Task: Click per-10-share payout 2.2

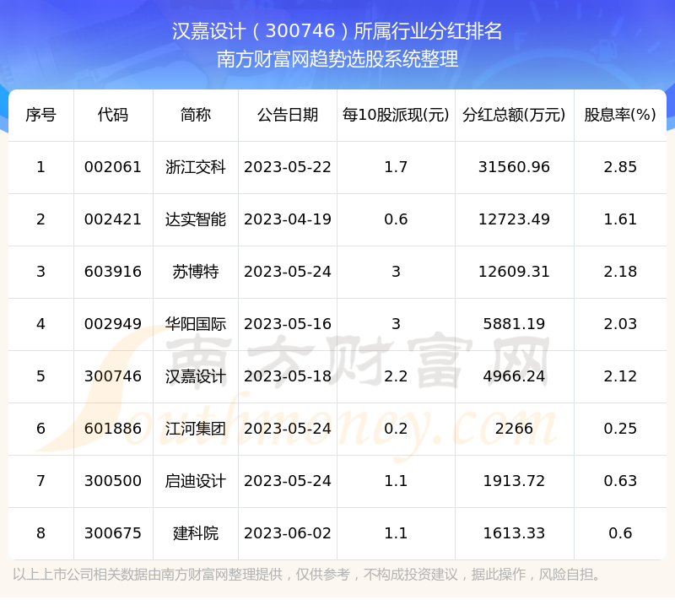Action: [x=396, y=376]
